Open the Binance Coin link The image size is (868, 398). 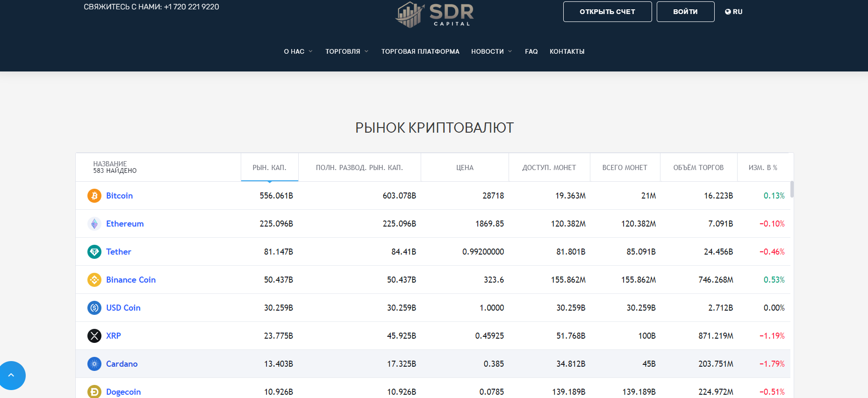(131, 280)
